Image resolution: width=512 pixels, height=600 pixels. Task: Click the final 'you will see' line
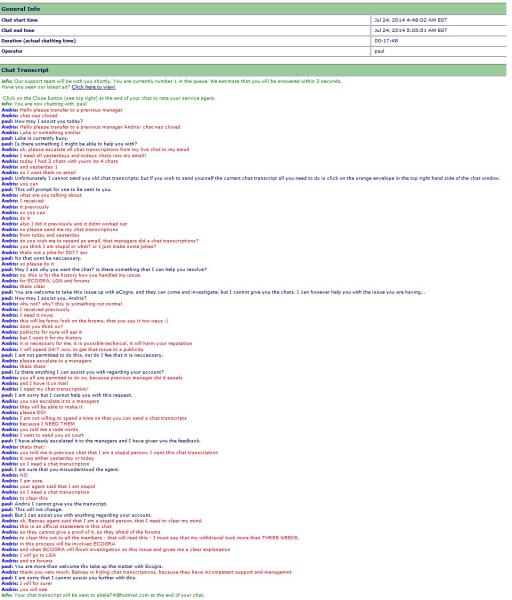pos(23,589)
